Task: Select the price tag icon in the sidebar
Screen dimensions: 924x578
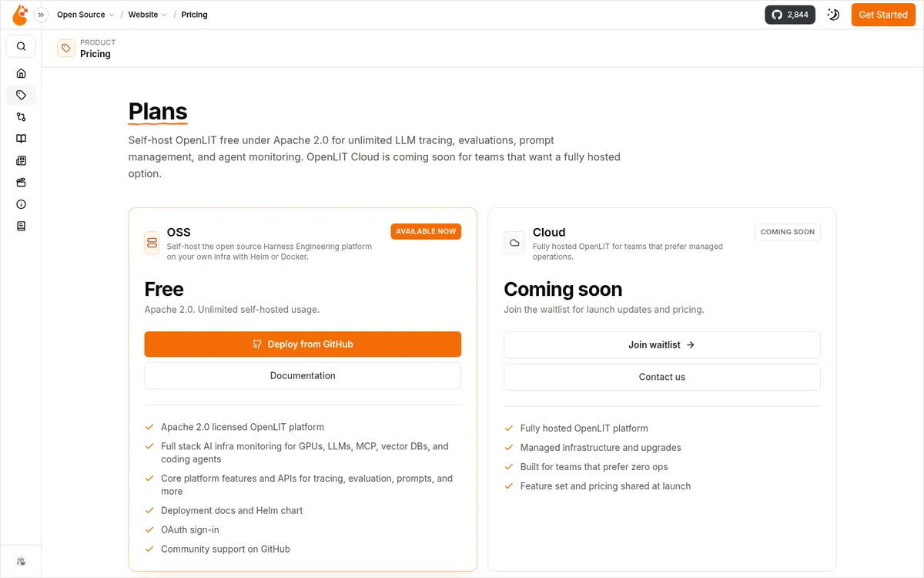Action: point(21,96)
